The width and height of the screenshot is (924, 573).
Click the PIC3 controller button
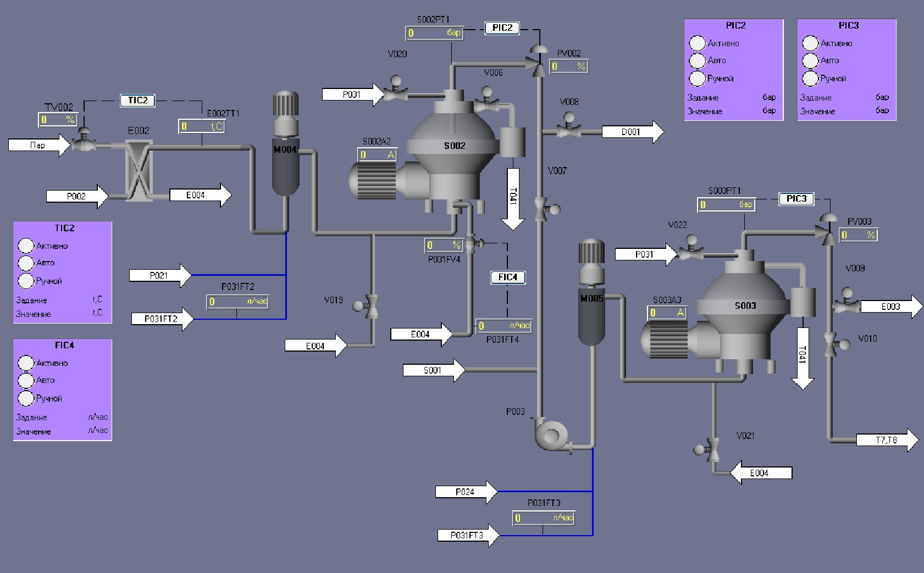pos(796,199)
